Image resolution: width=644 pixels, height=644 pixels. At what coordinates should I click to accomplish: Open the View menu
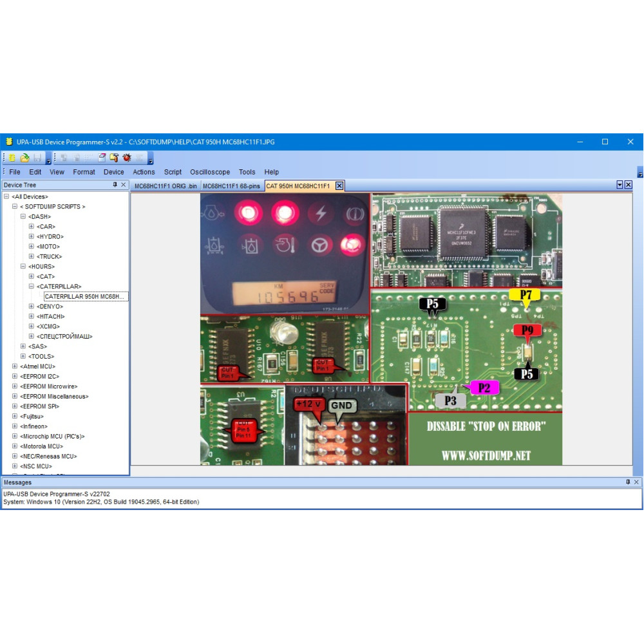click(57, 172)
